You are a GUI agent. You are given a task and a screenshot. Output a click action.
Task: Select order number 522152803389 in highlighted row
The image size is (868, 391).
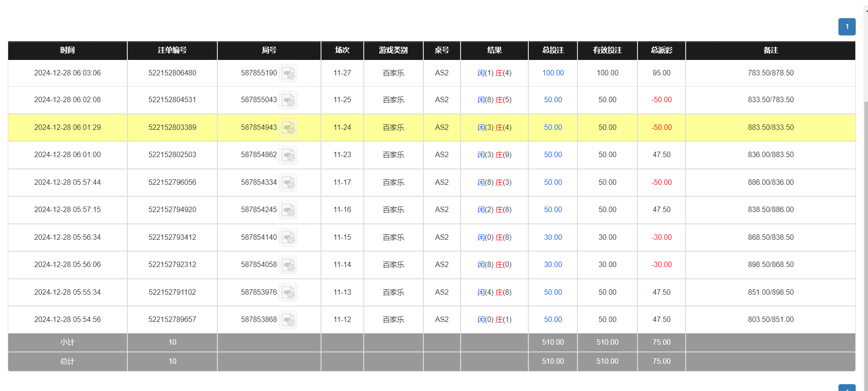(172, 128)
